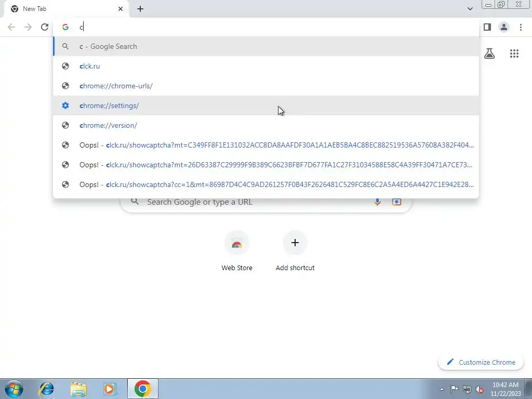Viewport: 532px width, 399px height.
Task: Choose the chrome://settings/ suggestion
Action: (x=266, y=105)
